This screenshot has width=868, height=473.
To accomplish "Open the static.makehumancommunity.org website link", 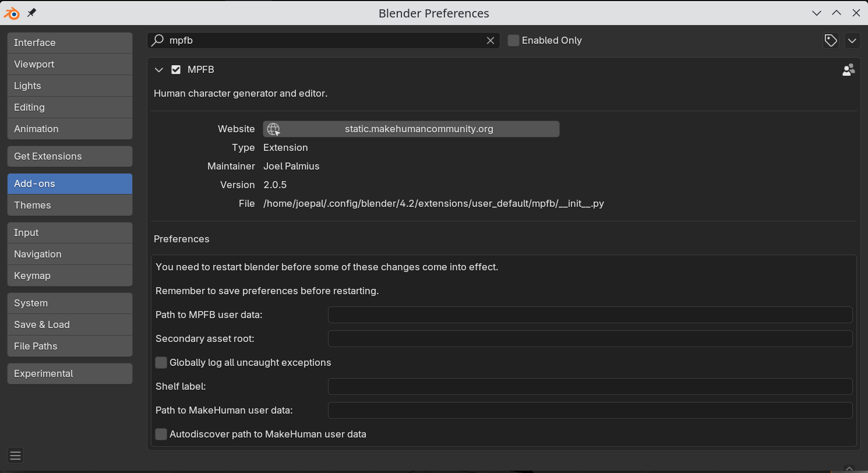I will coord(411,129).
